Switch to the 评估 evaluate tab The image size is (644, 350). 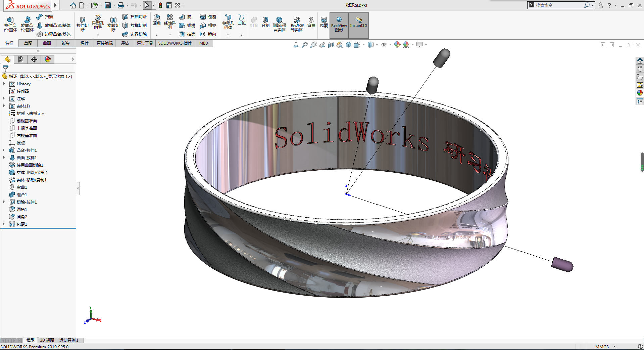tap(125, 43)
